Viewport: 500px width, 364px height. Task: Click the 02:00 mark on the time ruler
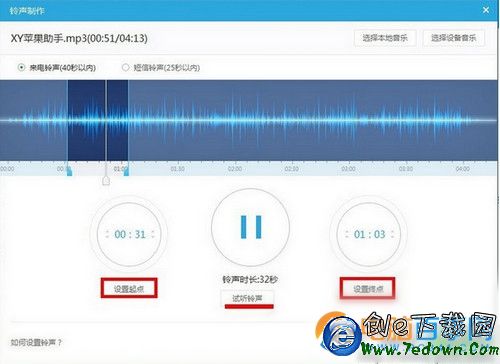point(235,169)
